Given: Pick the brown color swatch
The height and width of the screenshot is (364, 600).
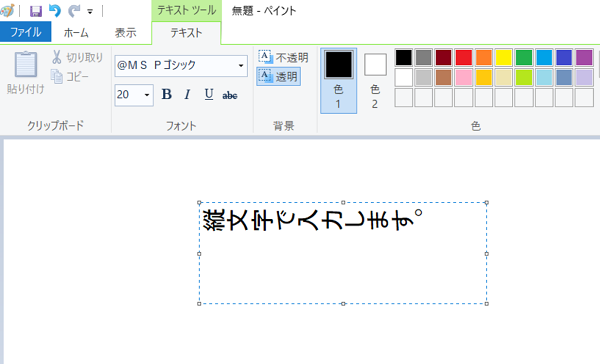Looking at the screenshot, I should (443, 78).
